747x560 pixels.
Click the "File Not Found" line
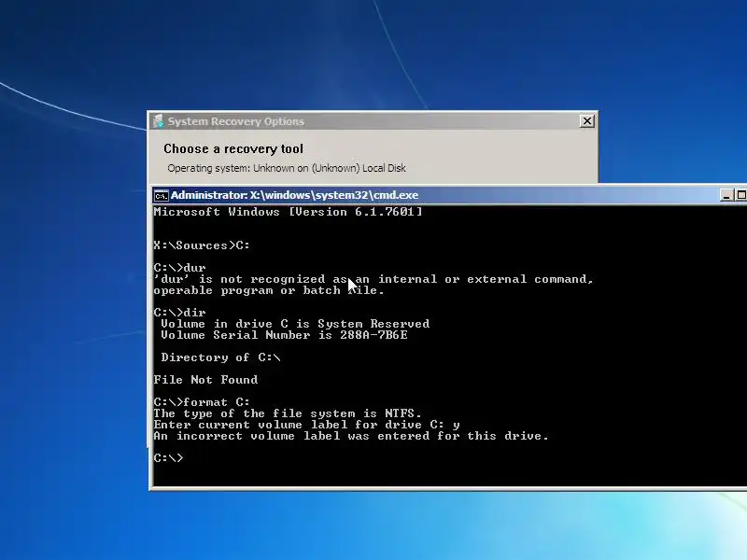[x=205, y=380]
